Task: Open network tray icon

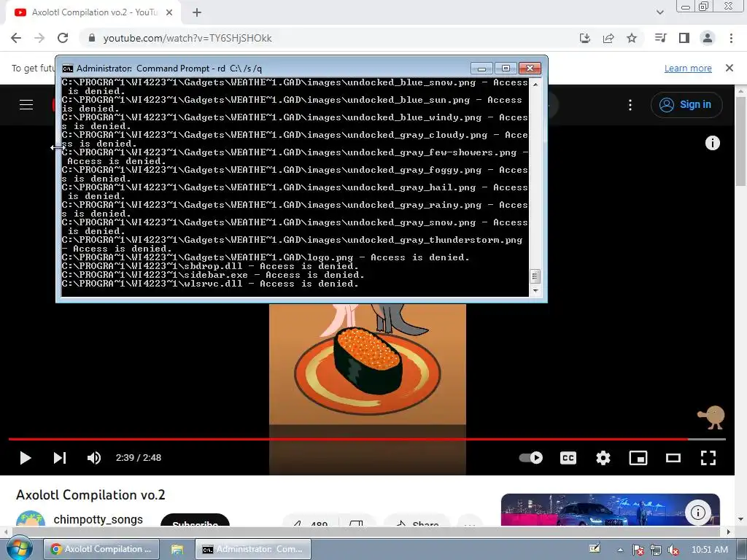Action: (x=656, y=550)
